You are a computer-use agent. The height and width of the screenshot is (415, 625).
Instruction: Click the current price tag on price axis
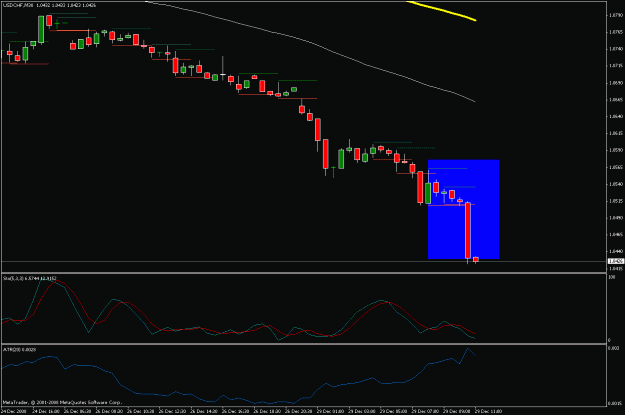click(x=615, y=261)
